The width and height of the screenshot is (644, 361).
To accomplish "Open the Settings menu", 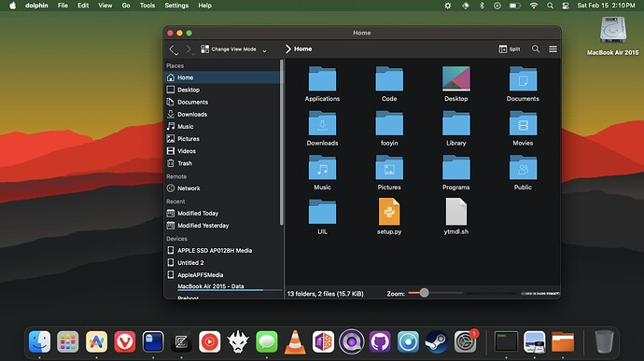I will (176, 6).
